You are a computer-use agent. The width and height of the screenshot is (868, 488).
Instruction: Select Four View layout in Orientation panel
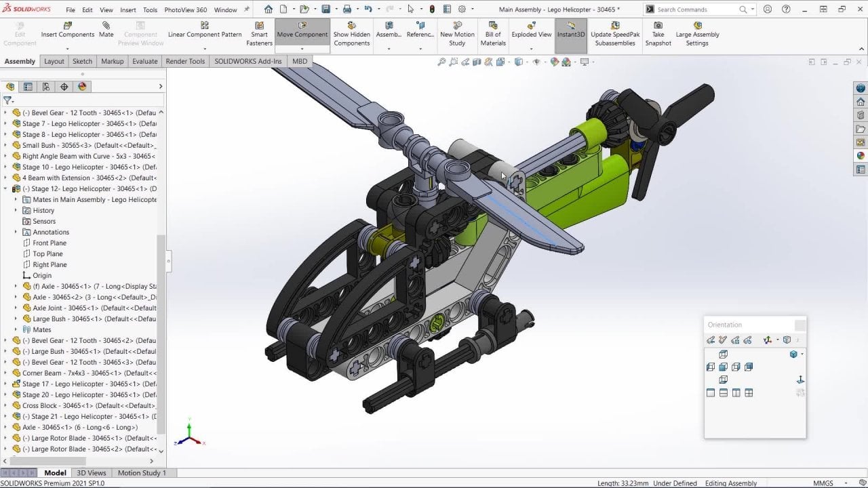[749, 393]
